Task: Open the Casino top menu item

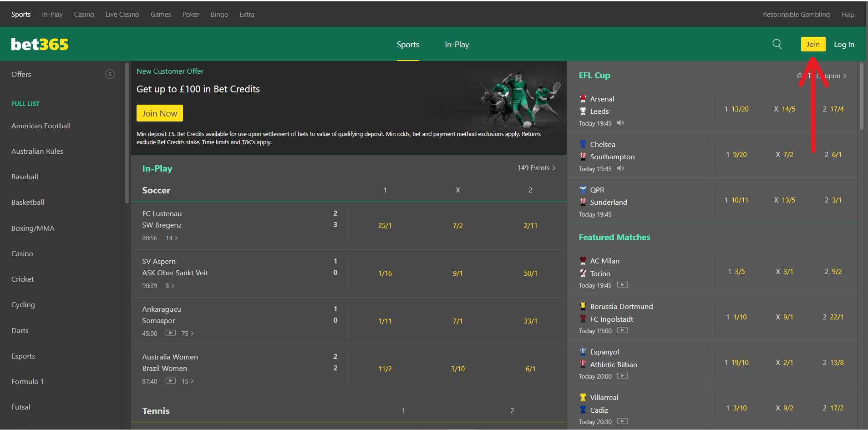Action: [84, 15]
